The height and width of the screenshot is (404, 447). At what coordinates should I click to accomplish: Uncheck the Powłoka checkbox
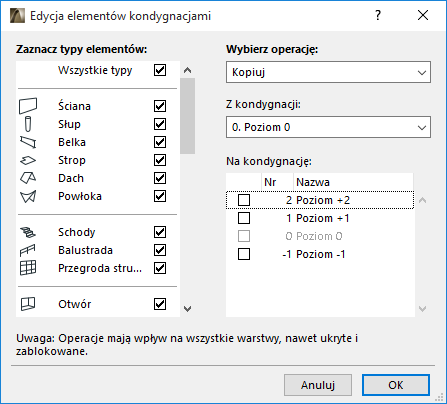[160, 196]
